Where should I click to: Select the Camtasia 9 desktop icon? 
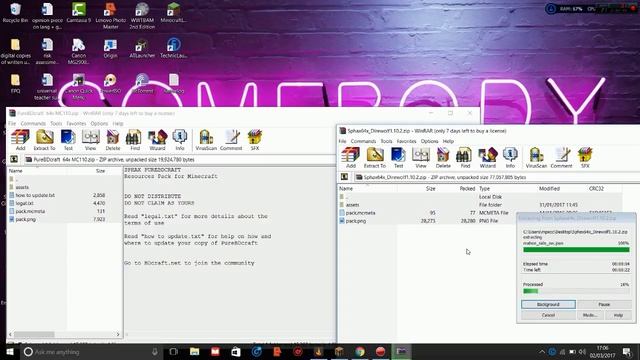coord(79,12)
